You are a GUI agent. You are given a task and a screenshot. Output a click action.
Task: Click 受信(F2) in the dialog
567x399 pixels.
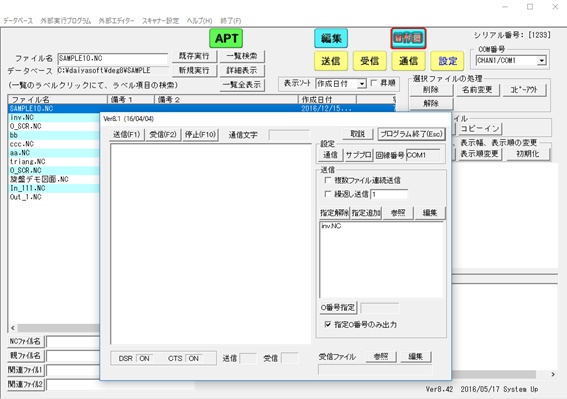(x=163, y=135)
